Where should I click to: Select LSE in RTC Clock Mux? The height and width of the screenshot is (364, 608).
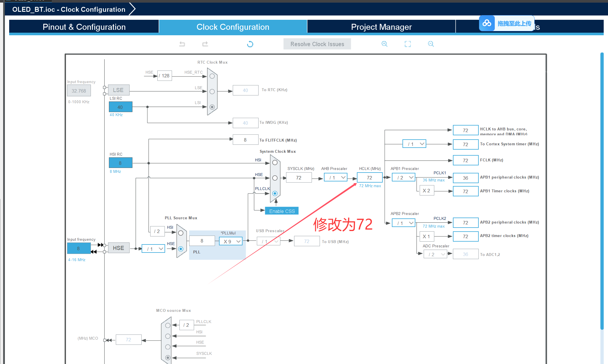[212, 91]
